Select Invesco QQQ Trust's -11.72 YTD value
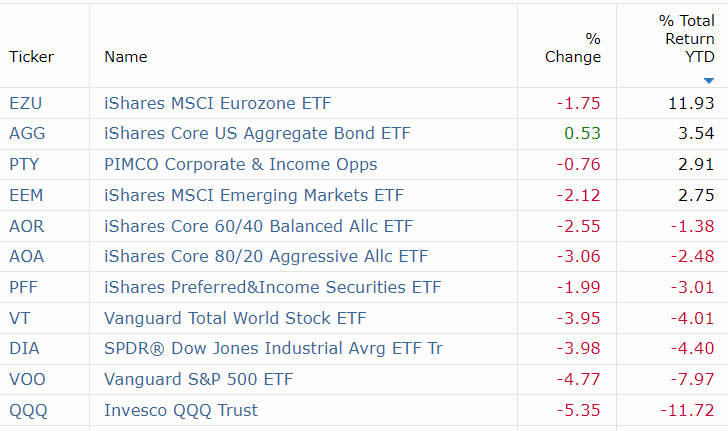Screen dimensions: 728x431 (687, 410)
